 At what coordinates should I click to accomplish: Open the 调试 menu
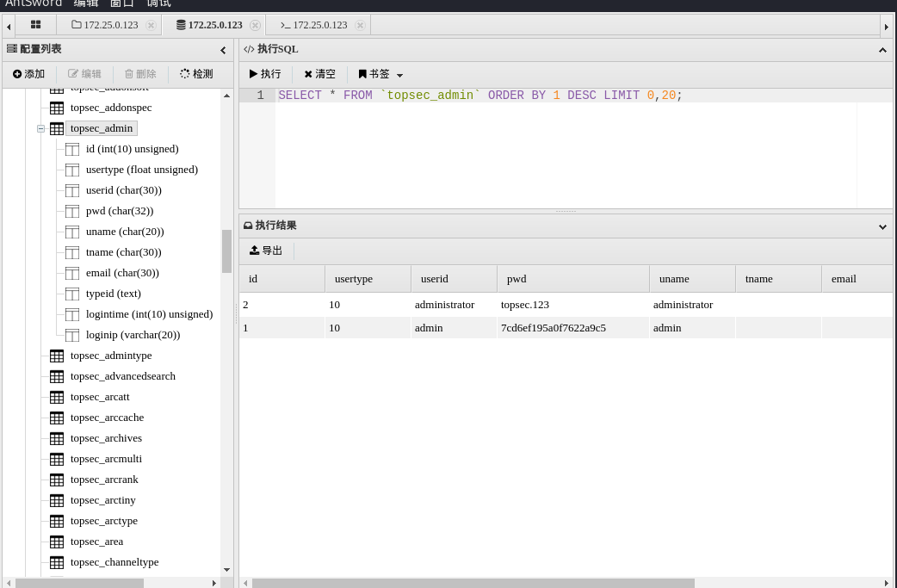tap(158, 3)
